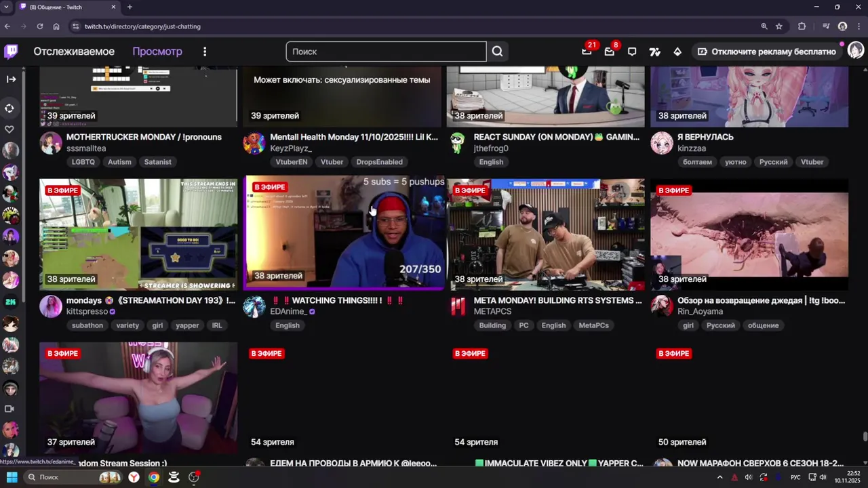868x488 pixels.
Task: Open Chrome media controls icon
Action: 826,26
